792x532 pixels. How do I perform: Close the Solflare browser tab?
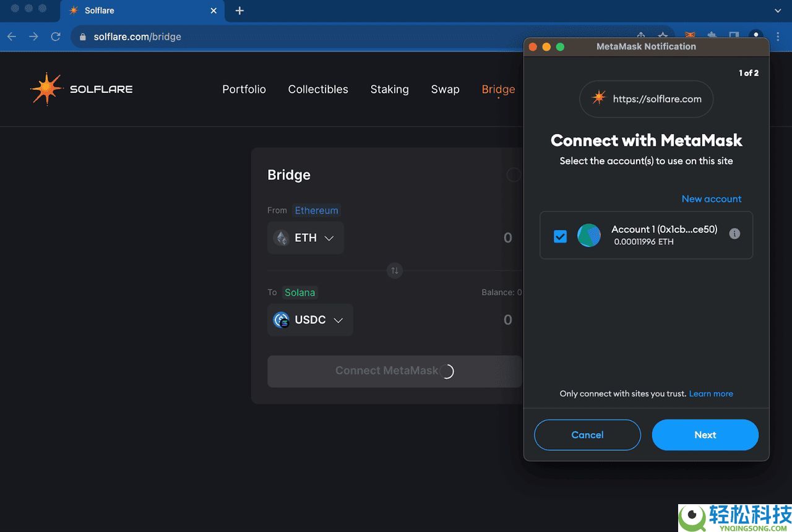tap(214, 11)
